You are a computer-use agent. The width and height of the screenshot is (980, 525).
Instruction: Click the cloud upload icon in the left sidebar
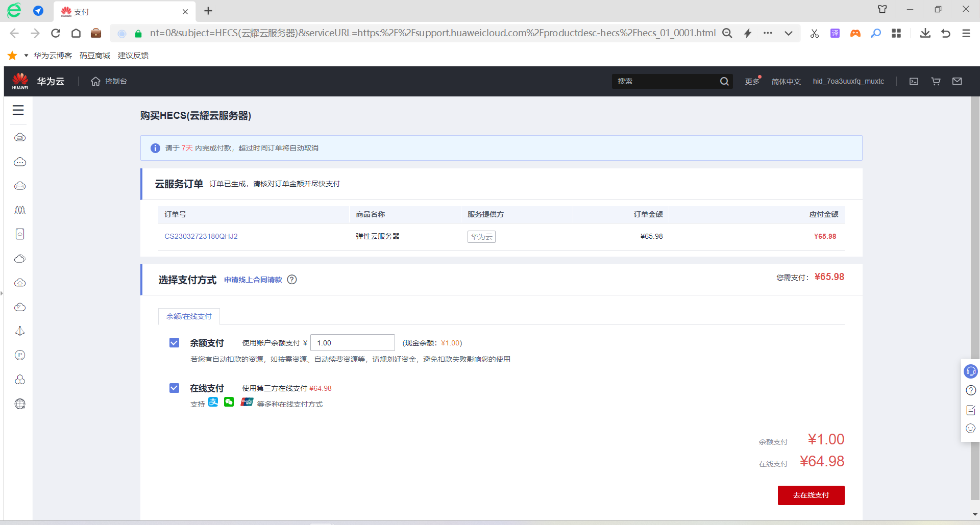[x=20, y=283]
